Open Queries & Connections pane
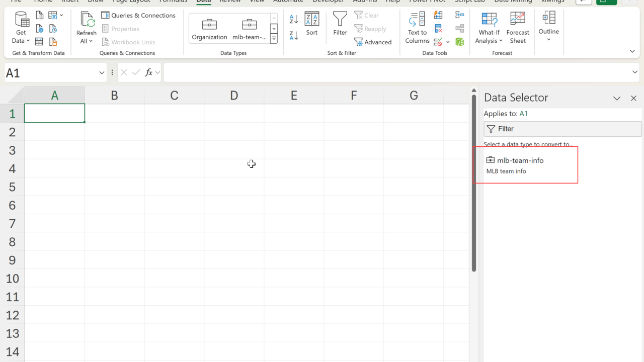 click(x=138, y=15)
